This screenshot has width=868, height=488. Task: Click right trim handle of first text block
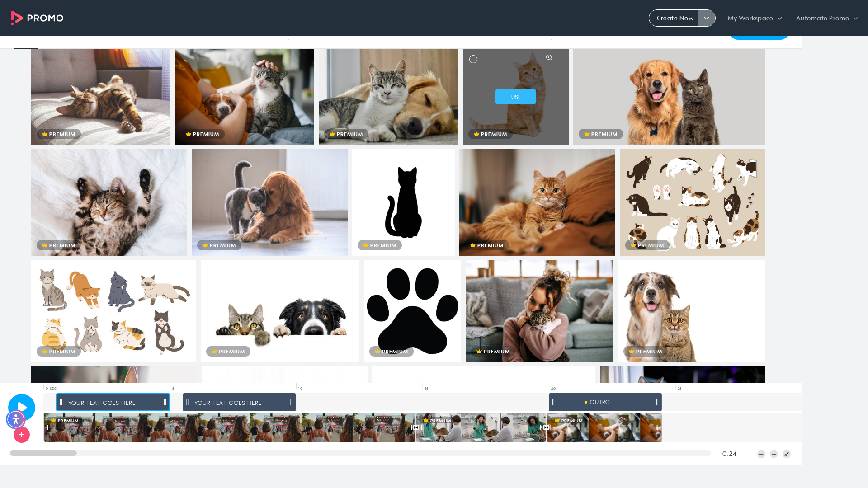click(165, 402)
